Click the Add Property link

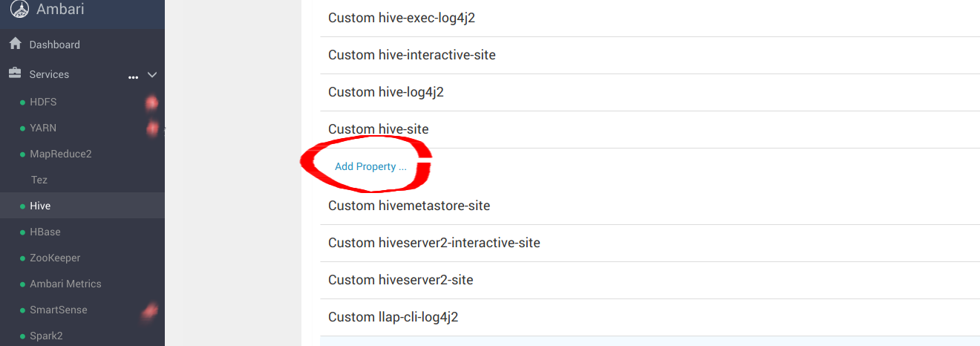click(370, 166)
